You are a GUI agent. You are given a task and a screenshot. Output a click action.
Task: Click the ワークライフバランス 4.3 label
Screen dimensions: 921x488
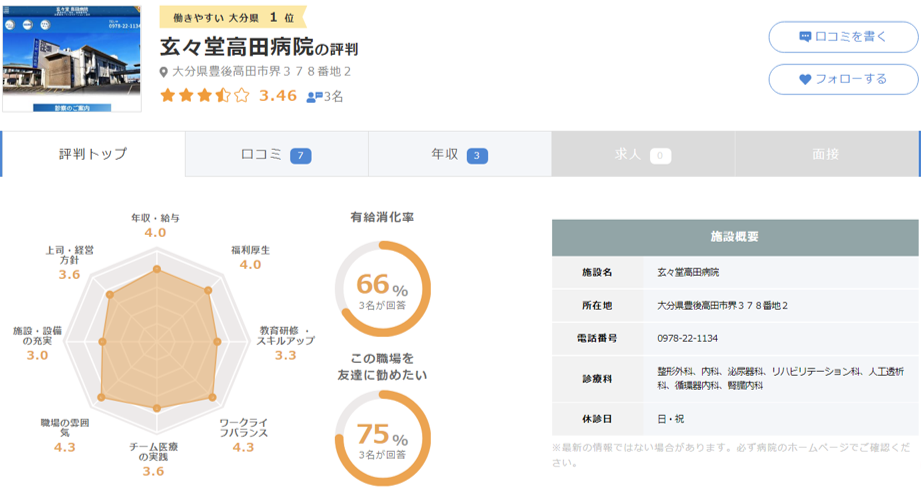click(x=243, y=435)
